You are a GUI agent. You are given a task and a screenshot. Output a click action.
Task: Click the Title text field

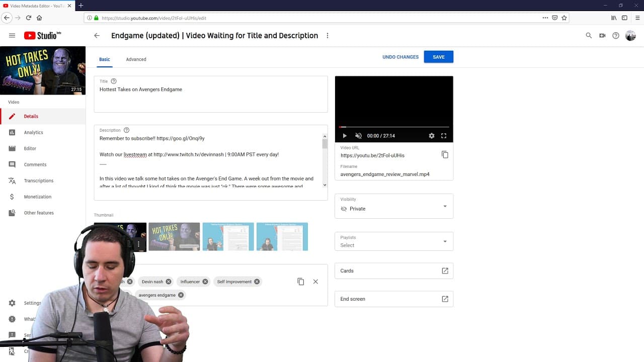211,94
